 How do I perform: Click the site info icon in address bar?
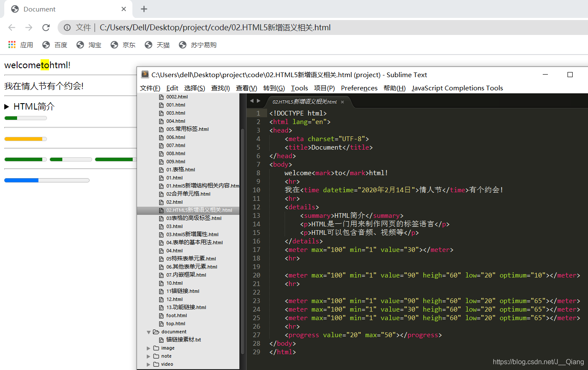point(67,28)
